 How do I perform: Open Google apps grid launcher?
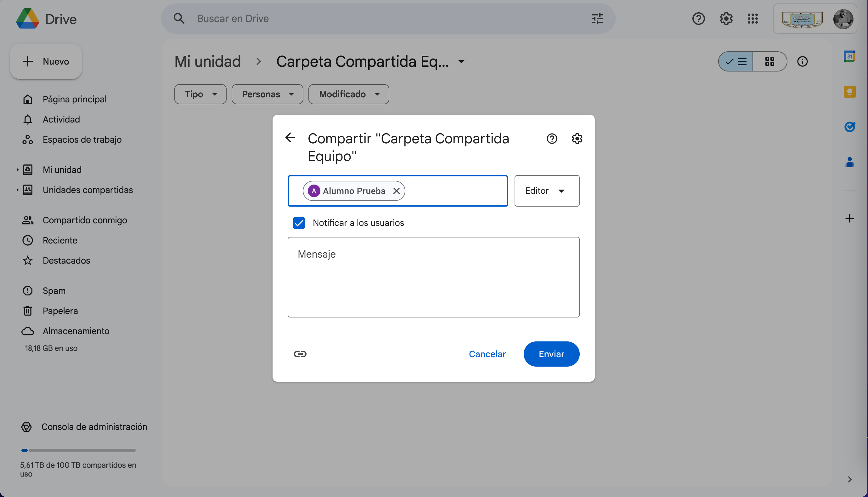[752, 19]
